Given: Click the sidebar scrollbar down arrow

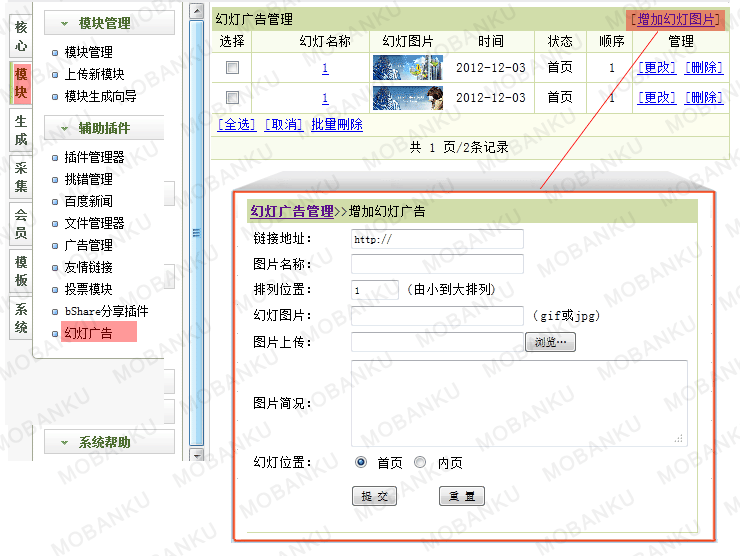Looking at the screenshot, I should (196, 455).
